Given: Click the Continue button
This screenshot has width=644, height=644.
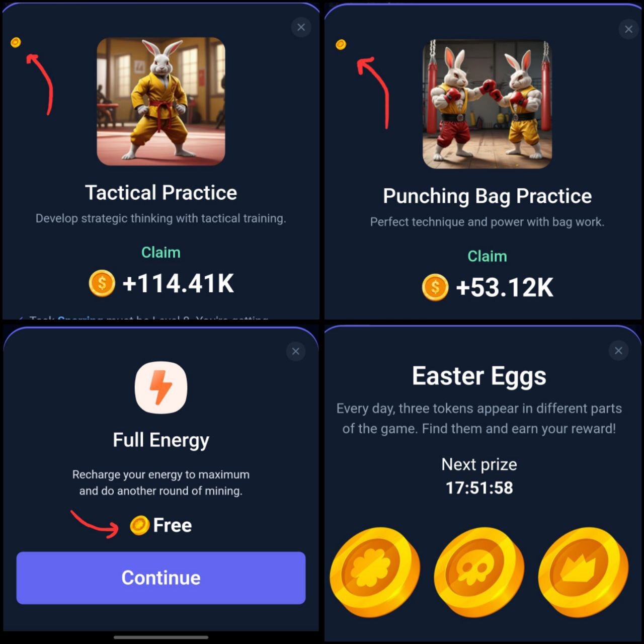Looking at the screenshot, I should click(x=161, y=578).
